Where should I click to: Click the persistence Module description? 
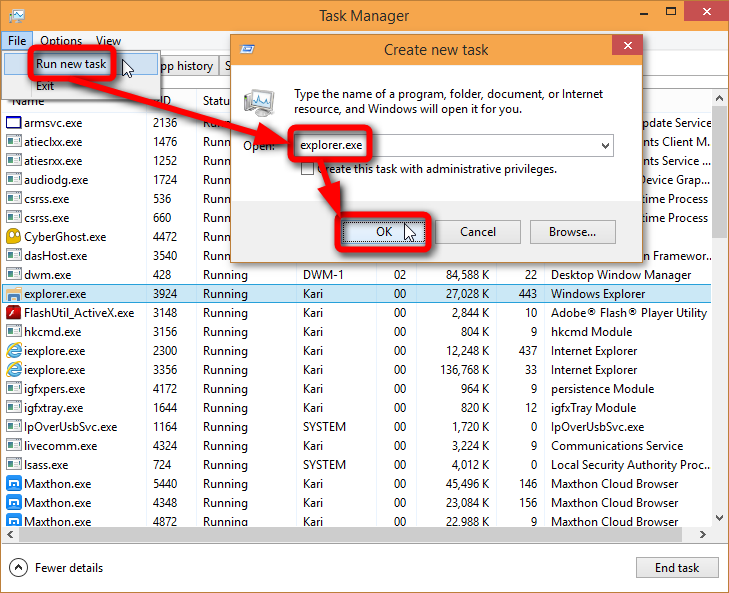pos(602,389)
